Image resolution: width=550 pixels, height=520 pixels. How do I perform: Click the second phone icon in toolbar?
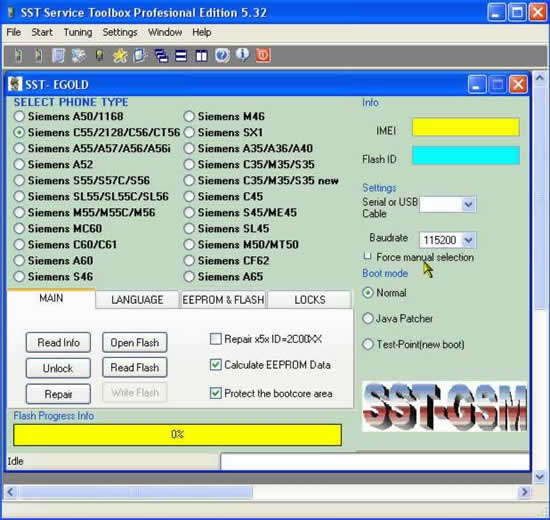point(39,55)
